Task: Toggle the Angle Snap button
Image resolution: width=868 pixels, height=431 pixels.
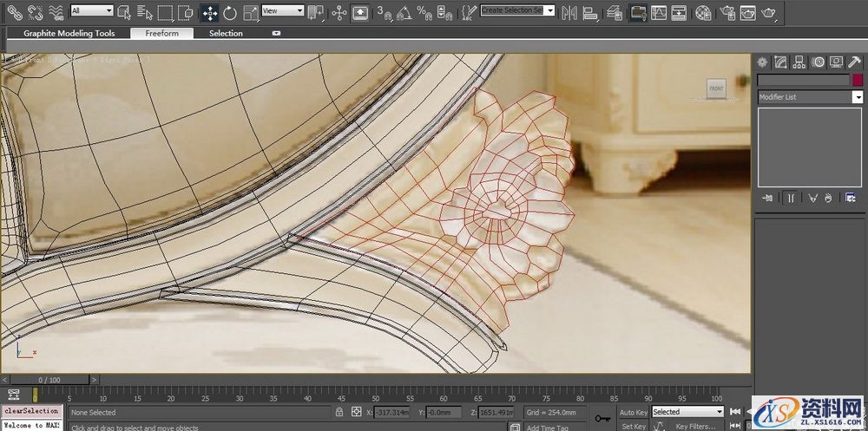Action: click(404, 12)
